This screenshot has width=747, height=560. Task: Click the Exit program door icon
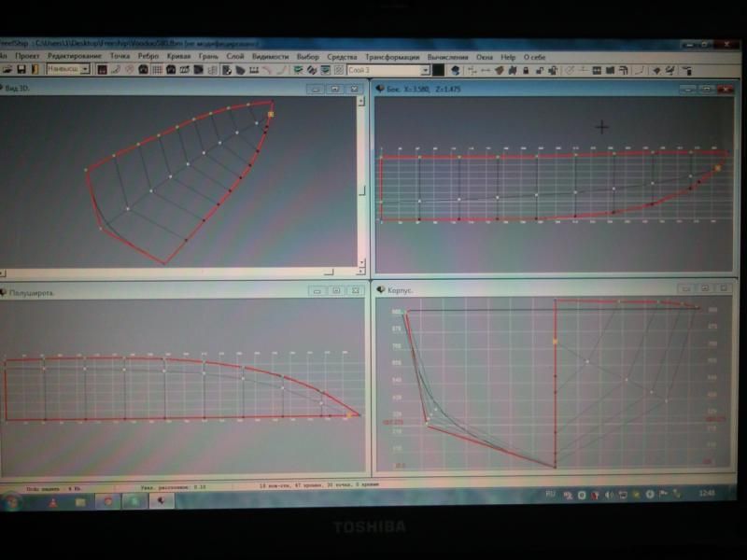coord(35,69)
